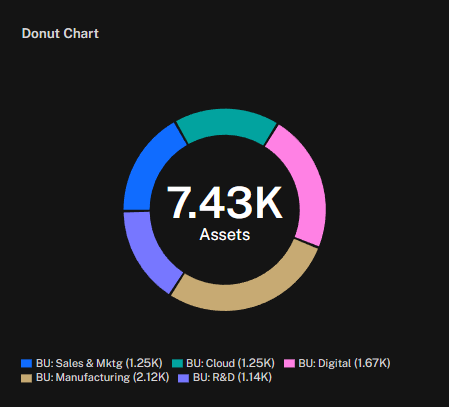Toggle BU: Digital (1.67K) legend label

pos(344,363)
